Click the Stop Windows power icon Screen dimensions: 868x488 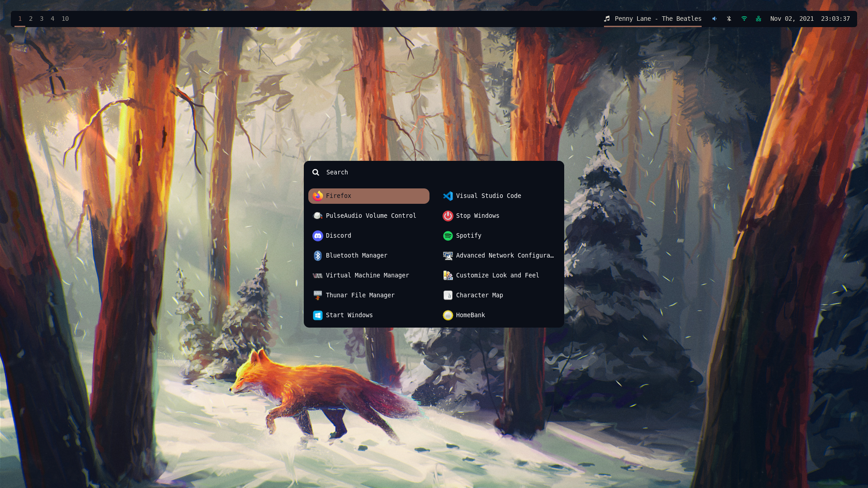(x=448, y=216)
